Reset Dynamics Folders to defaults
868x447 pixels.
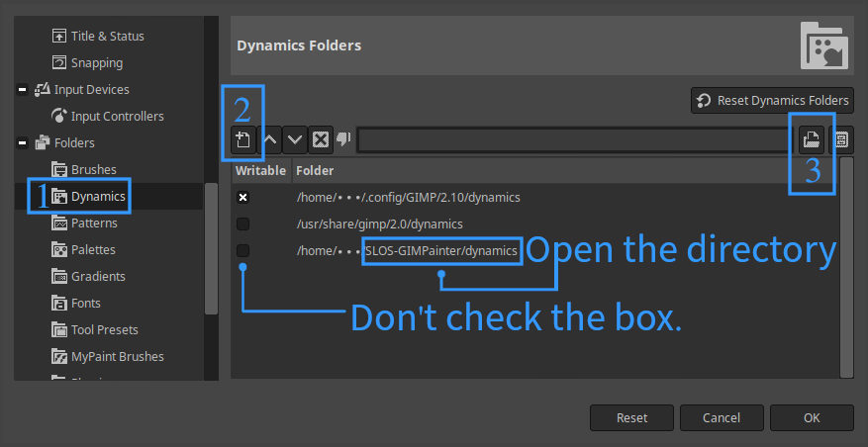[x=772, y=101]
